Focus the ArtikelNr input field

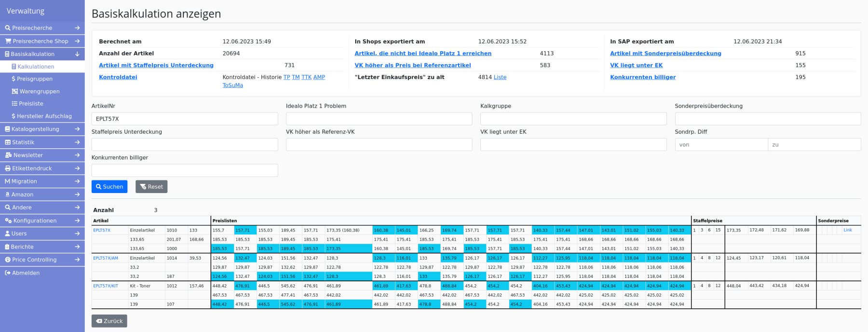coord(185,119)
